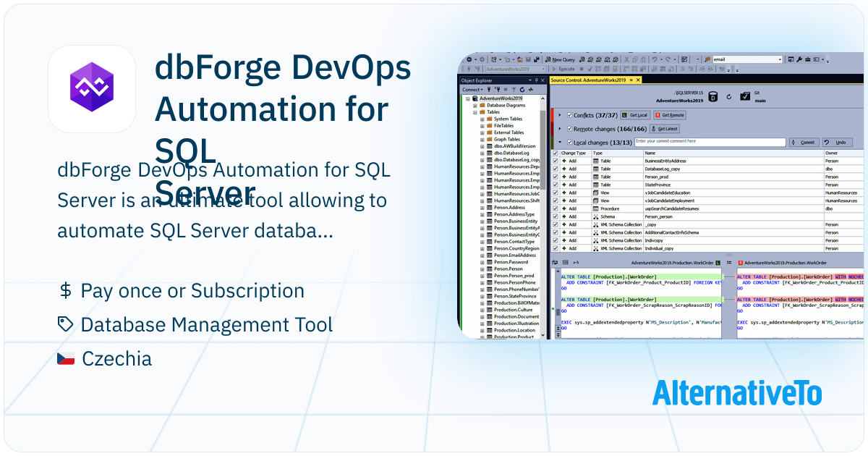
Task: Uncheck the DatabaseLog_copy row checkbox
Action: pyautogui.click(x=555, y=169)
